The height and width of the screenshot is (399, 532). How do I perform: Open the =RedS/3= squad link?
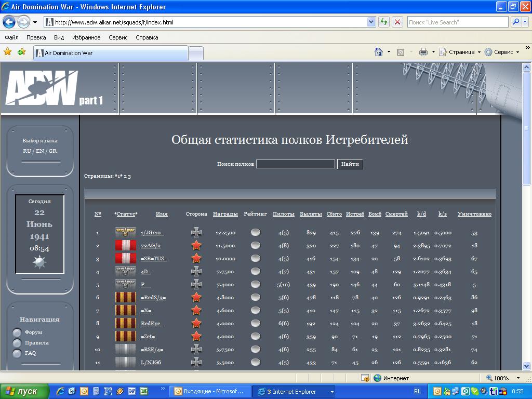click(153, 298)
